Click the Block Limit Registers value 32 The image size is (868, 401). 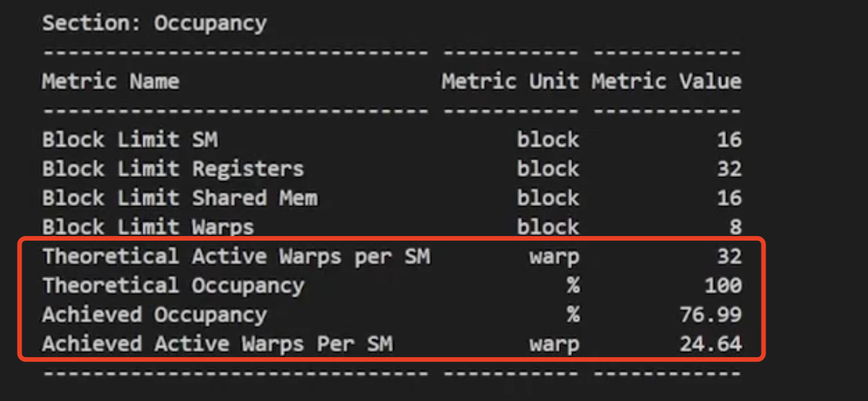tap(729, 169)
